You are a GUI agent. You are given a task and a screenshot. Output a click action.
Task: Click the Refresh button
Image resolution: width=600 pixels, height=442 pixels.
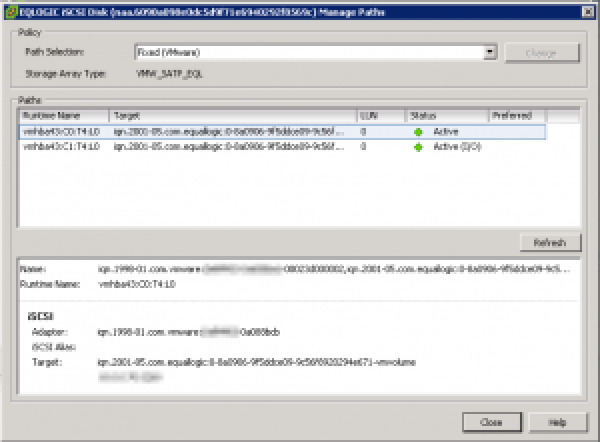click(550, 243)
